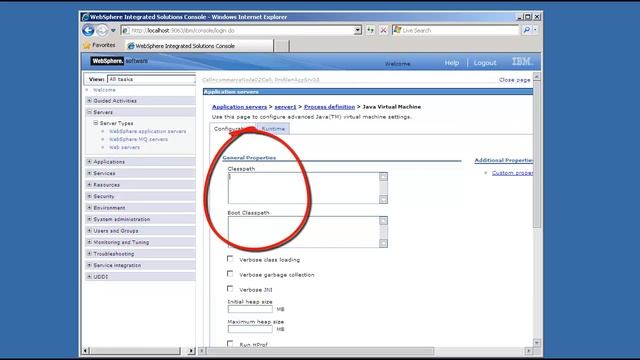This screenshot has width=640, height=360.
Task: Expand the Security section
Action: [89, 196]
